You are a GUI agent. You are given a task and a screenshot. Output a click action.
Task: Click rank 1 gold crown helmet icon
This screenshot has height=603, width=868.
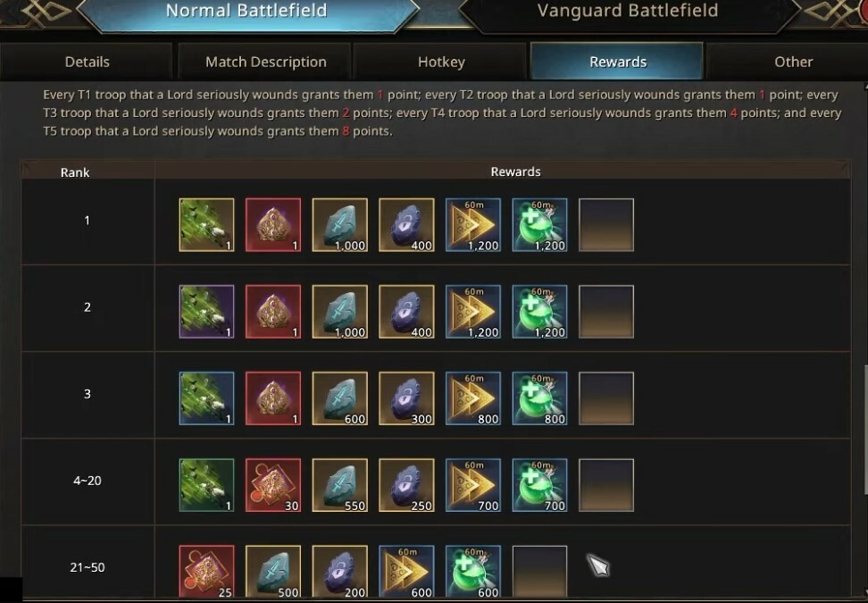(x=273, y=225)
